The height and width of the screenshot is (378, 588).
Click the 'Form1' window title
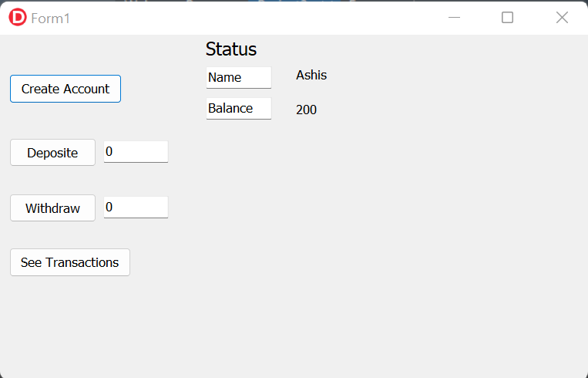point(50,19)
